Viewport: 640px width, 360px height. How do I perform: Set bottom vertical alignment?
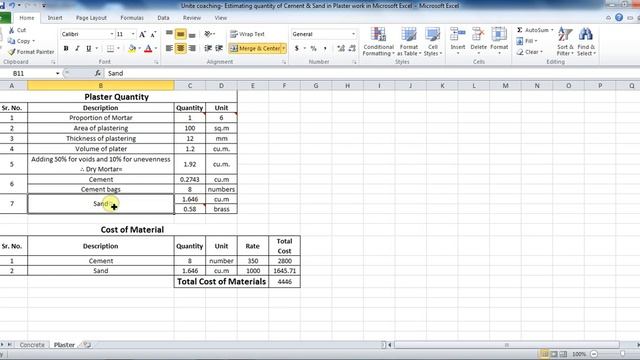pyautogui.click(x=191, y=34)
